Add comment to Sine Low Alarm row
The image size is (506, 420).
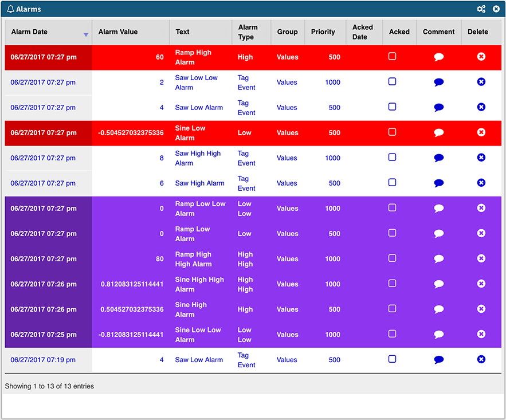tap(439, 132)
